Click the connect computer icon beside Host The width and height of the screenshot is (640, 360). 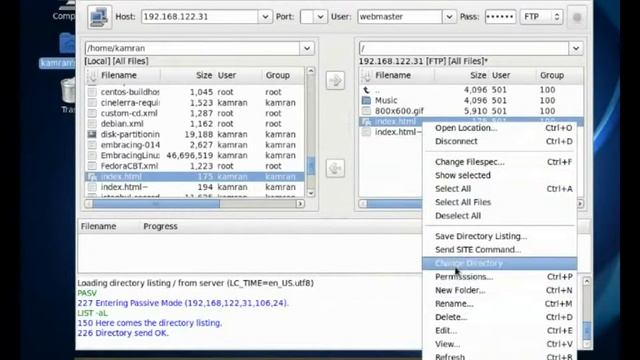pos(99,17)
